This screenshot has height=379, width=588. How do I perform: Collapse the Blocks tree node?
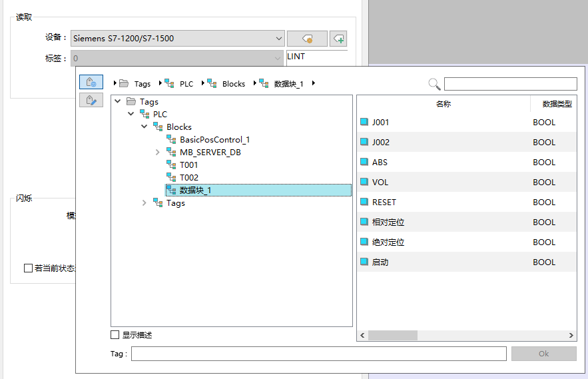144,127
